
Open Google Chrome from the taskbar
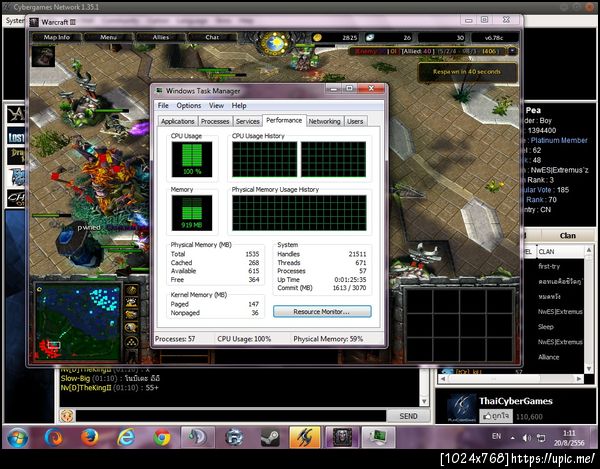[x=162, y=438]
